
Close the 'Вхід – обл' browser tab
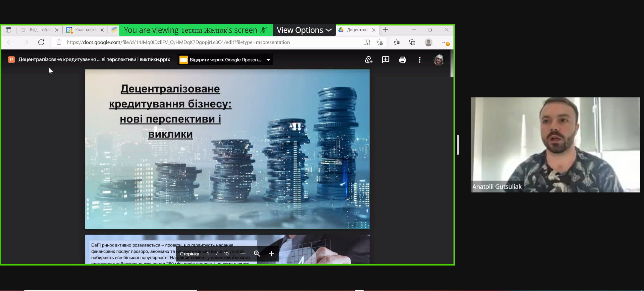pyautogui.click(x=57, y=30)
